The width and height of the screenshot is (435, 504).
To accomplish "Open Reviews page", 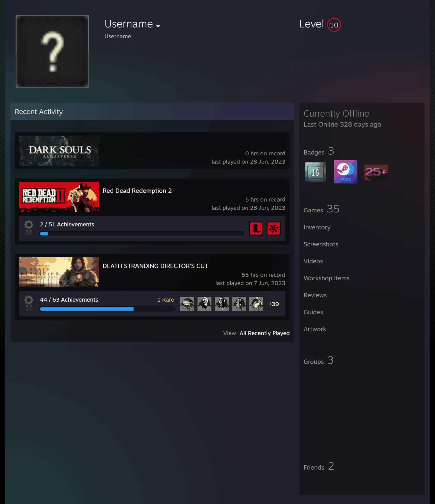I will coord(315,295).
